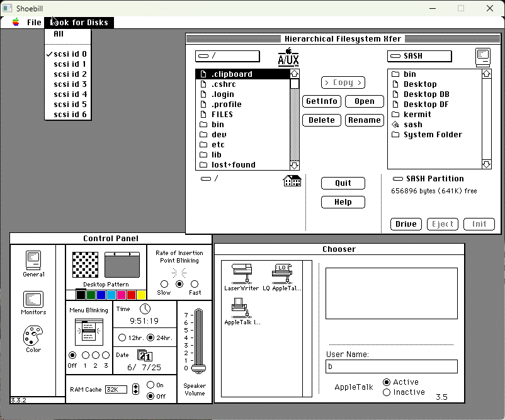
Task: Select the 12hr. time format
Action: [122, 338]
